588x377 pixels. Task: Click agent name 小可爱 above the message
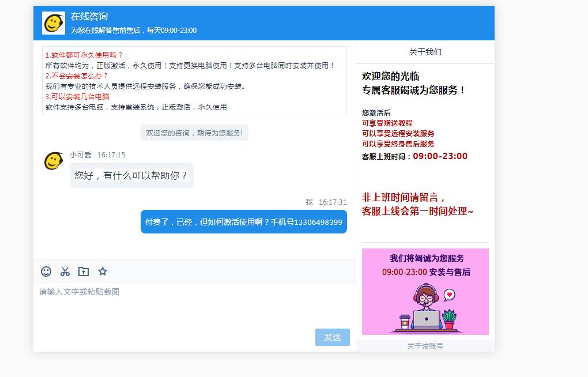81,155
